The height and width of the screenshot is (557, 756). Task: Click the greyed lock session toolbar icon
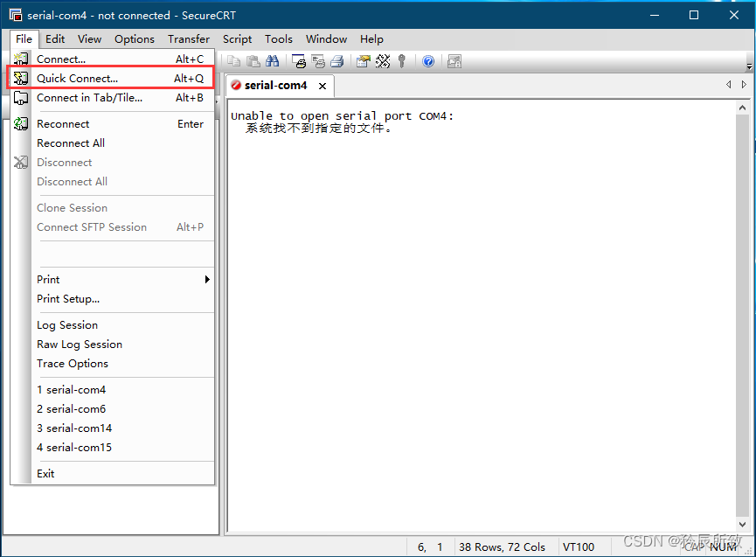point(454,61)
